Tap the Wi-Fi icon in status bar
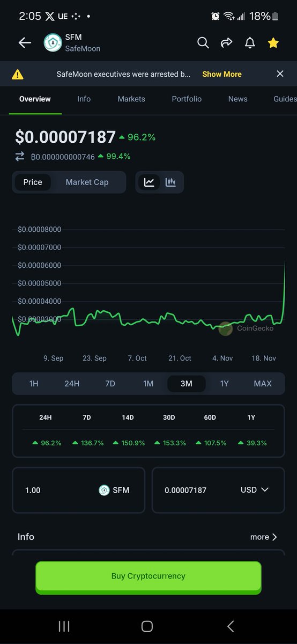 pos(229,16)
